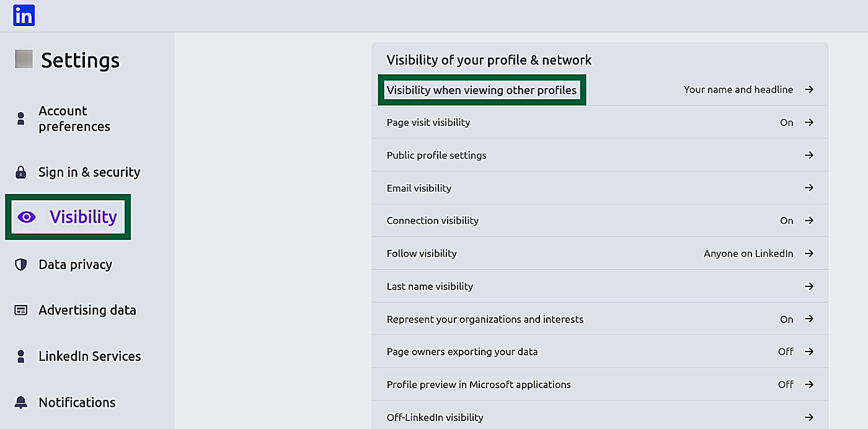Click the Notifications bell icon

(21, 402)
